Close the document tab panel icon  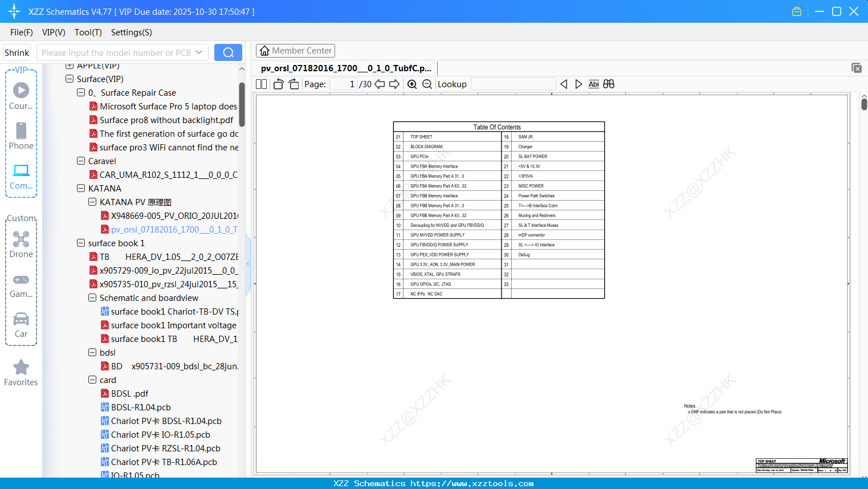(857, 68)
